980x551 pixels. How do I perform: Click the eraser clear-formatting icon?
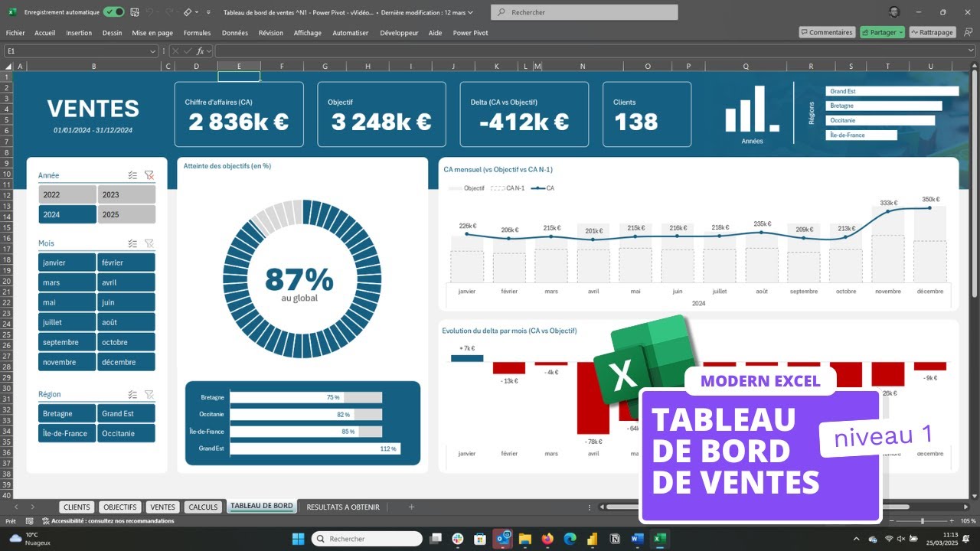coord(188,12)
